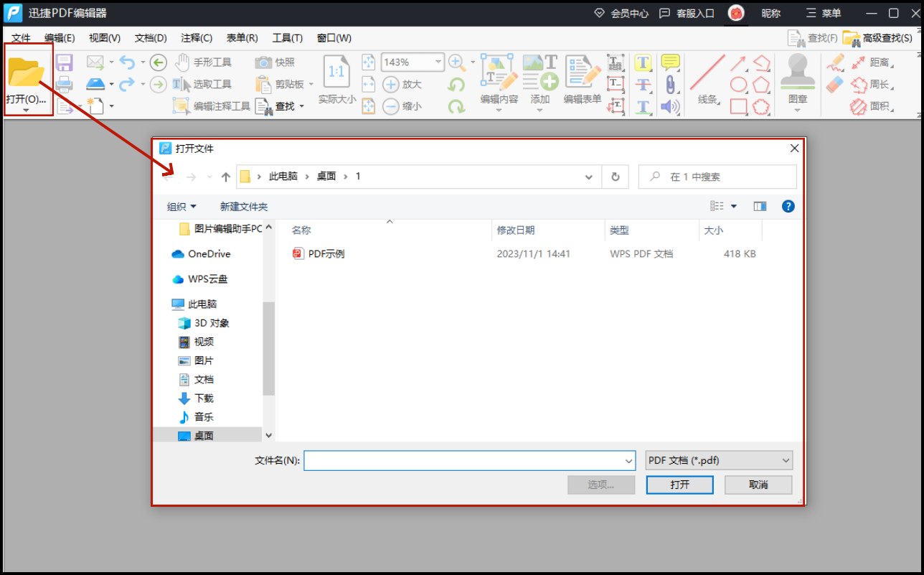
Task: Open the zoom percentage 143% dropdown
Action: [x=438, y=62]
